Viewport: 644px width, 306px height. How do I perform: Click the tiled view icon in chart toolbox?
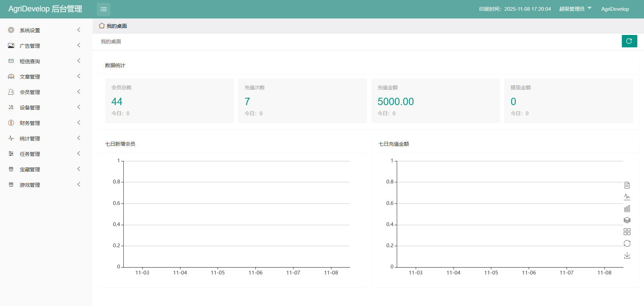click(x=627, y=232)
